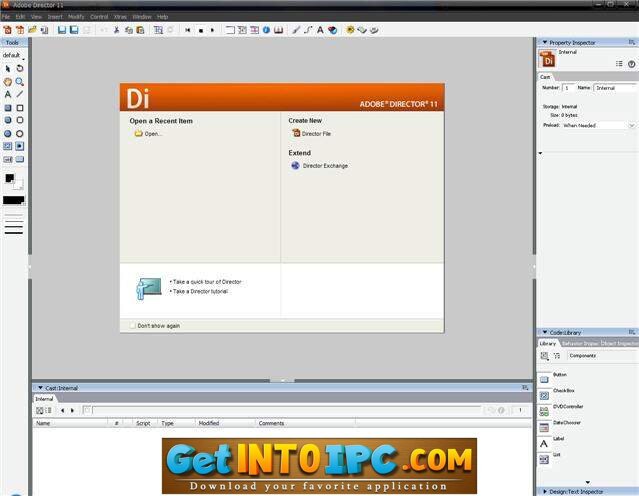The width and height of the screenshot is (639, 496).
Task: Select the Check Box tool in Tools panel
Action: point(8,146)
